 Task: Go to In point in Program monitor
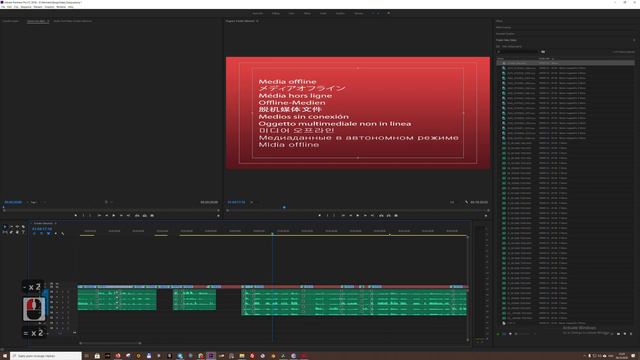coord(343,216)
